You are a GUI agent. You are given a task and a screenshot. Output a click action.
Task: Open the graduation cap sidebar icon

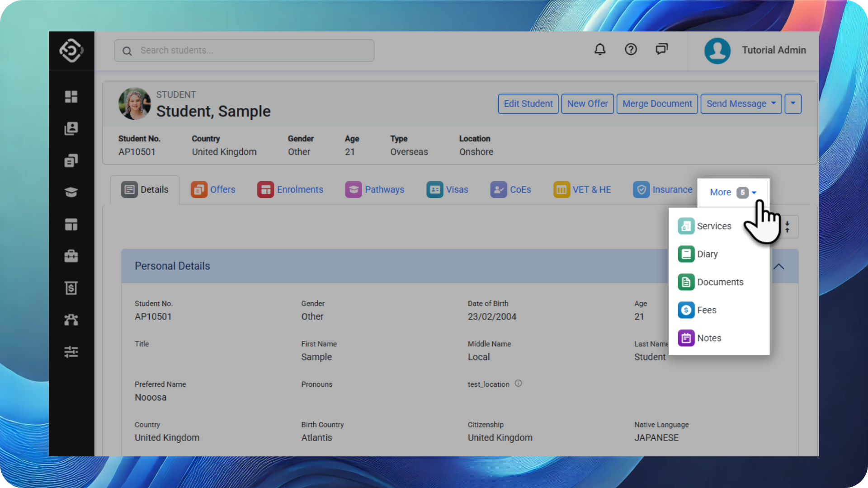tap(71, 192)
